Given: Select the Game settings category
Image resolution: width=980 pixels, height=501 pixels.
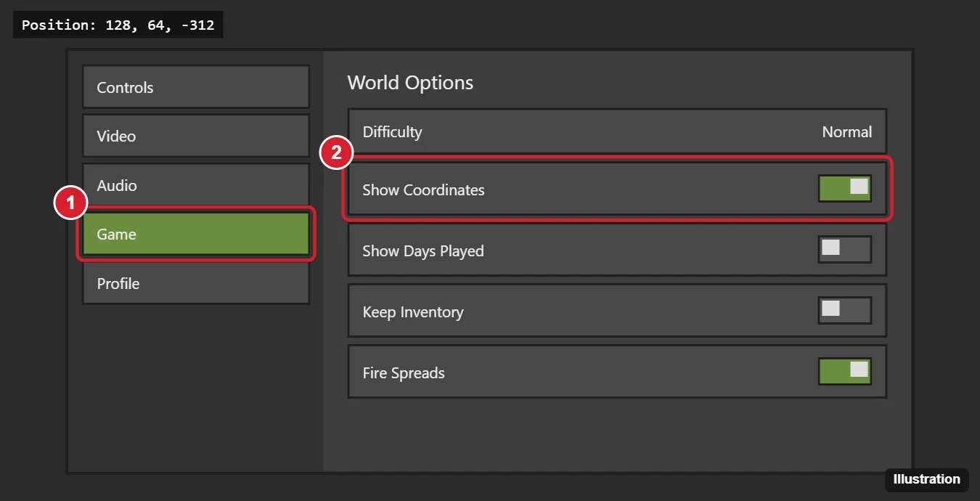Looking at the screenshot, I should point(196,234).
